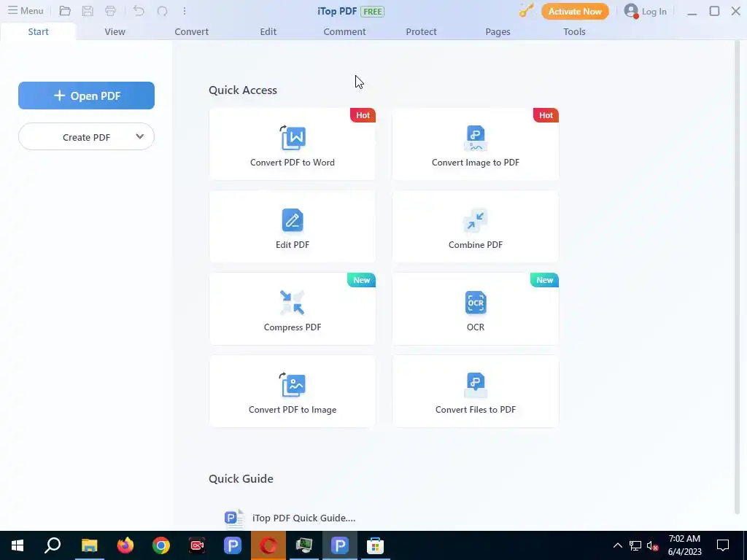Click the Convert PDF to Image icon
The width and height of the screenshot is (747, 560).
pyautogui.click(x=293, y=385)
